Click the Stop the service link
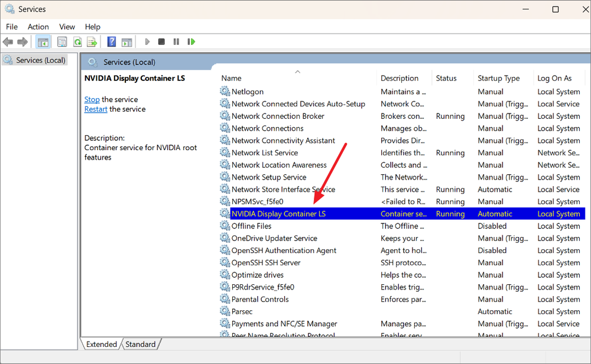591x364 pixels. point(92,99)
